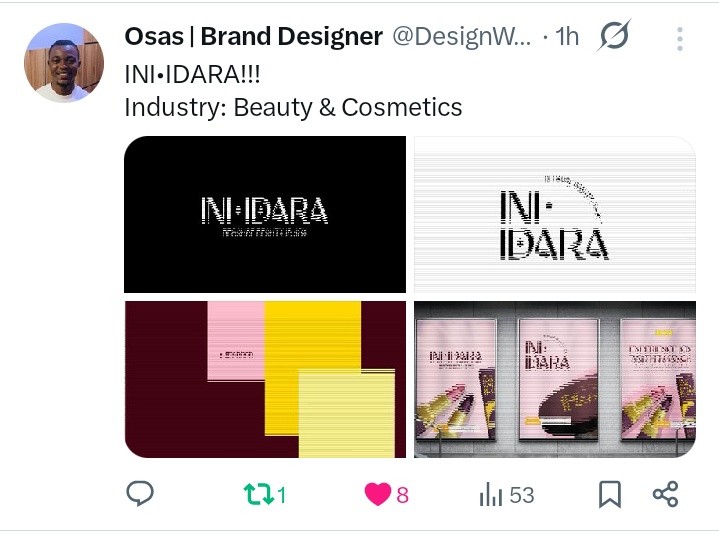Image resolution: width=719 pixels, height=539 pixels.
Task: Open the reply comment icon
Action: tap(140, 494)
